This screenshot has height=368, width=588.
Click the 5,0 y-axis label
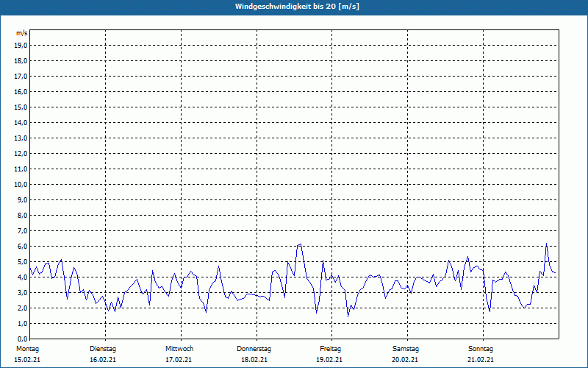(22, 262)
